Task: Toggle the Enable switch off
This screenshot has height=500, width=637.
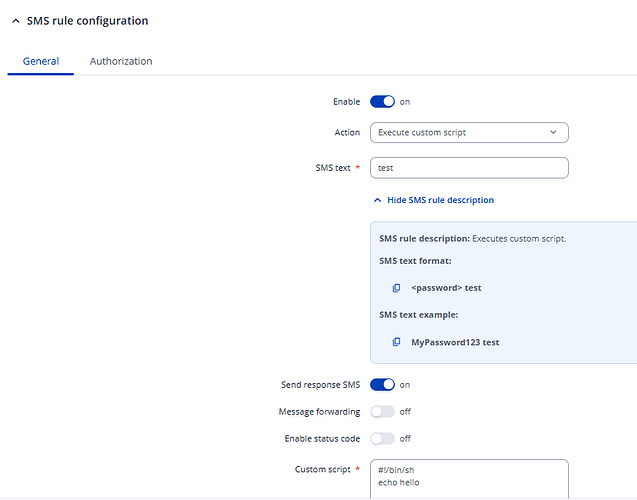Action: [x=382, y=102]
